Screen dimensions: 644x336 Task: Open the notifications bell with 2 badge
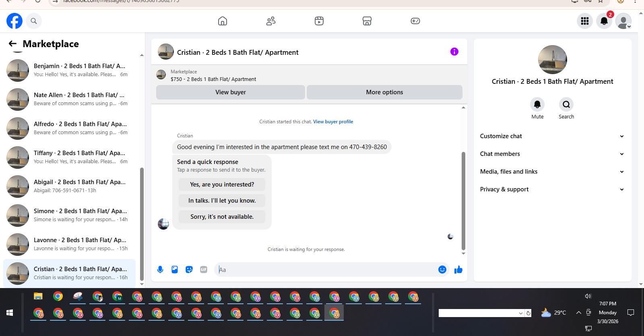604,21
